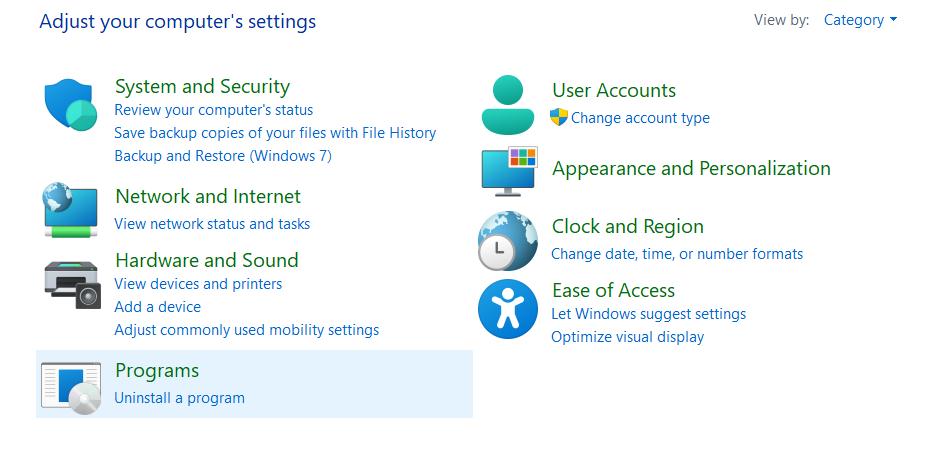Open System and Security category

202,86
